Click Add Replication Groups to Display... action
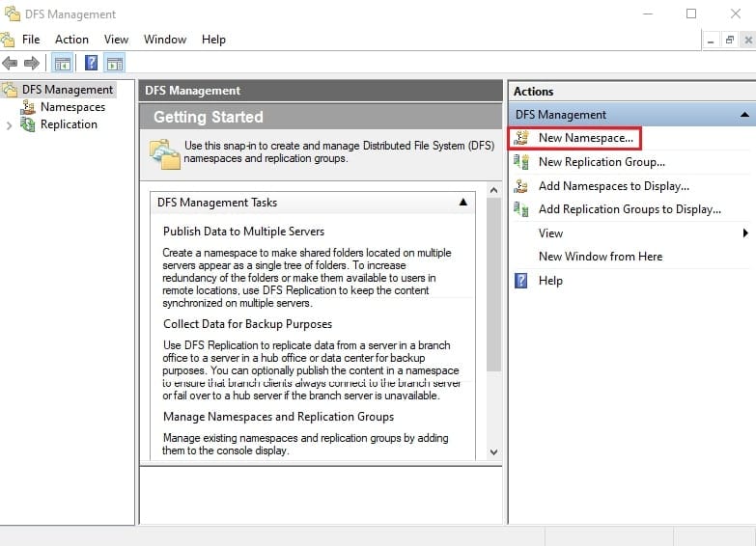The image size is (756, 546). [630, 209]
